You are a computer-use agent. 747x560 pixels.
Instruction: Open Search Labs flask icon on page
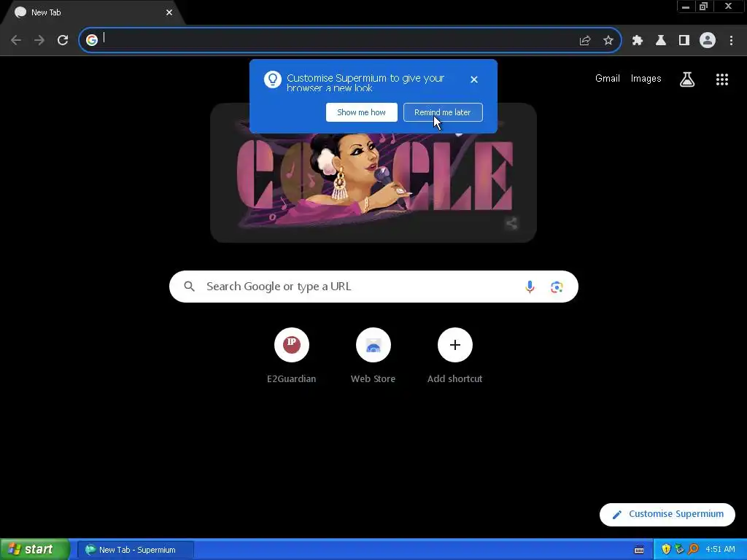point(687,79)
